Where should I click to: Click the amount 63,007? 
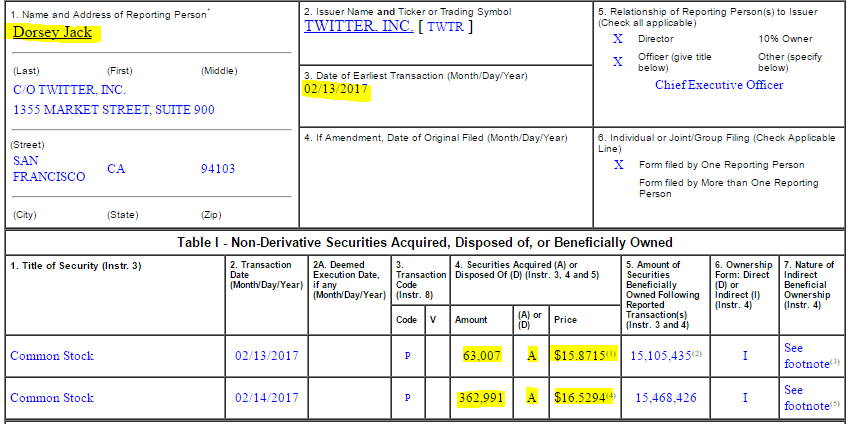tap(482, 356)
